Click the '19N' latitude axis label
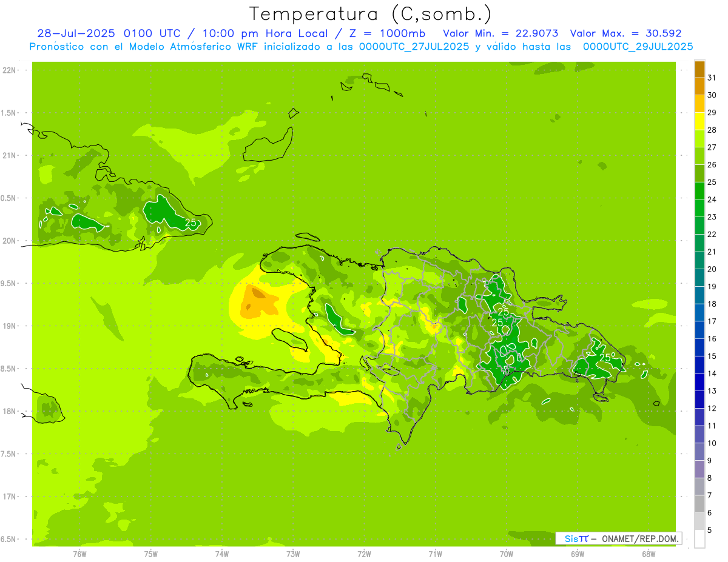This screenshot has height=562, width=728. (x=9, y=326)
